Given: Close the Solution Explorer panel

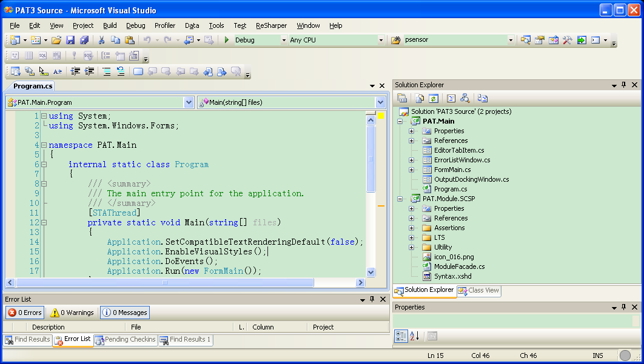Looking at the screenshot, I should (x=634, y=85).
